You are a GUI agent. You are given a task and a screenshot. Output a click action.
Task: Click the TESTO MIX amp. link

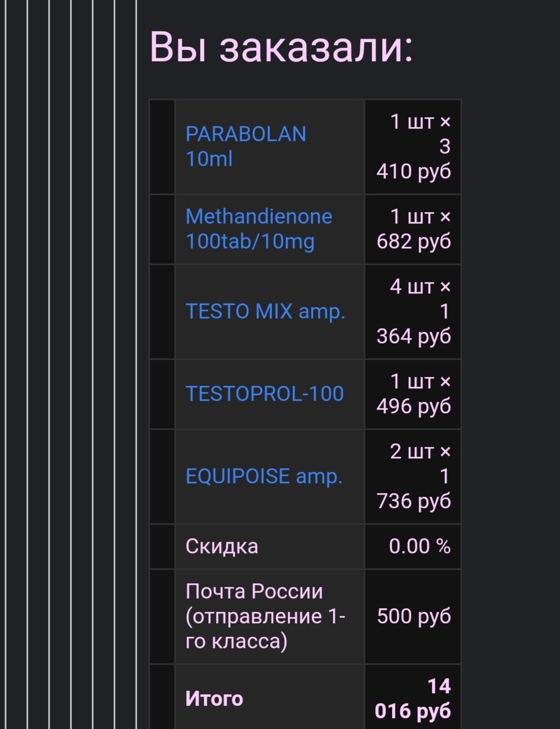click(x=265, y=312)
